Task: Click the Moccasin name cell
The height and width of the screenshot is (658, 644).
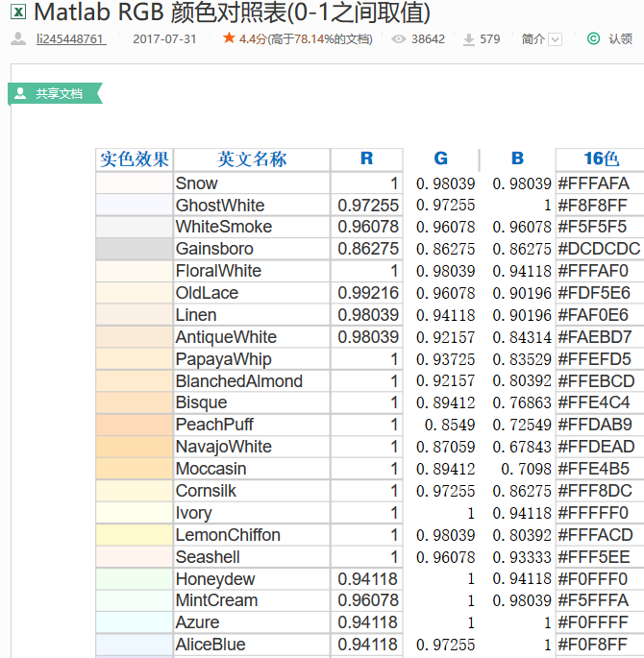Action: 252,469
